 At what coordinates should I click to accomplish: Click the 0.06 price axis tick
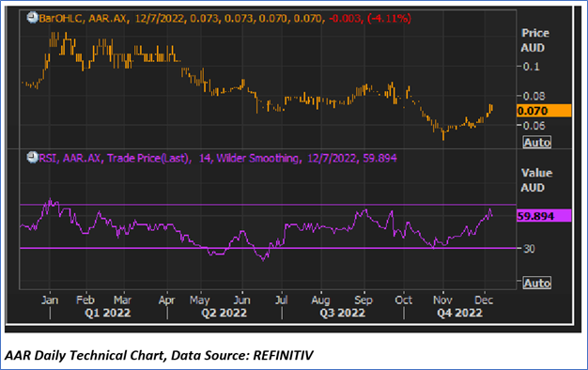(534, 126)
